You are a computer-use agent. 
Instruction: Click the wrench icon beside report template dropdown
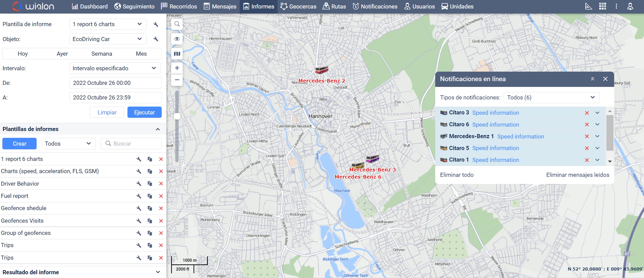tap(156, 24)
